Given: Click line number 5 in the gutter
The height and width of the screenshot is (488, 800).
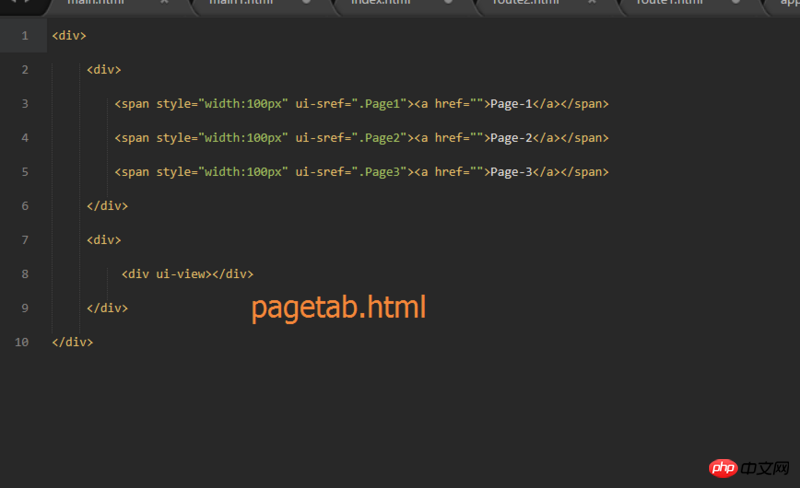Looking at the screenshot, I should tap(24, 172).
